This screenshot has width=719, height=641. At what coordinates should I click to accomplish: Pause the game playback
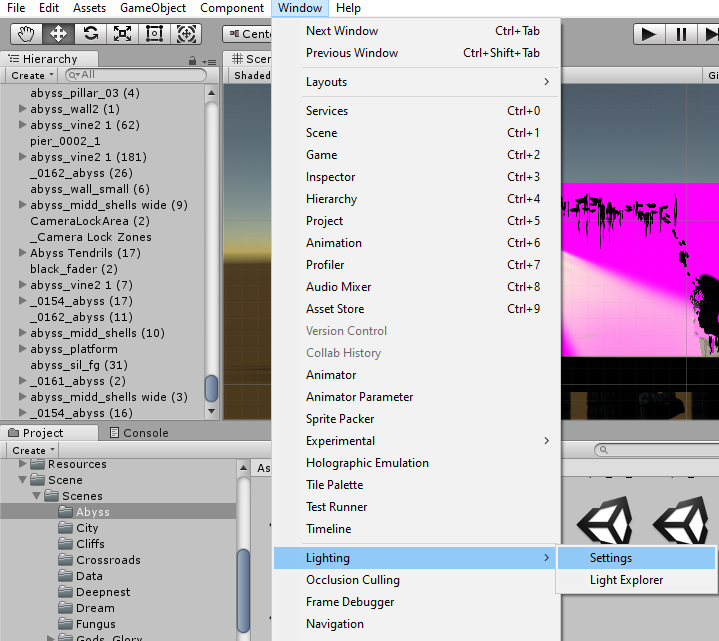tap(681, 34)
